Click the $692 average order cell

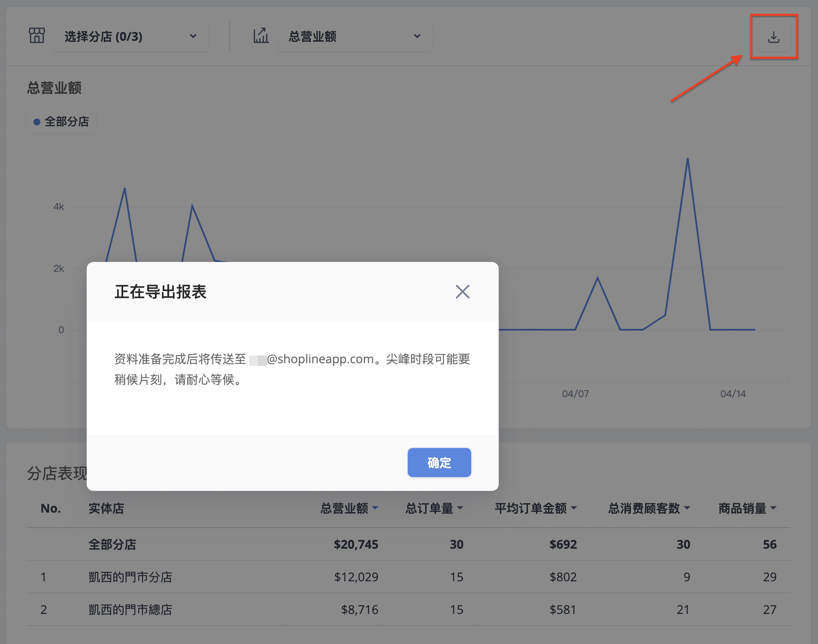[563, 544]
